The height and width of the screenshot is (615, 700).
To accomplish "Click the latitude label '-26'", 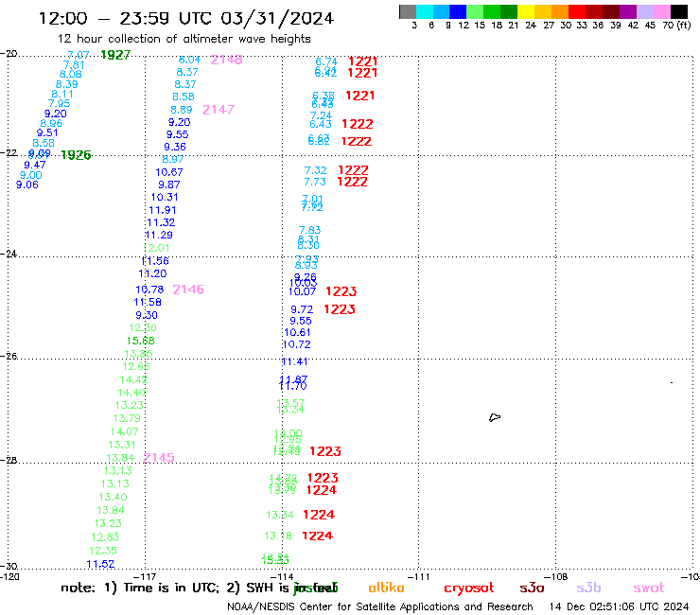I will click(x=9, y=356).
